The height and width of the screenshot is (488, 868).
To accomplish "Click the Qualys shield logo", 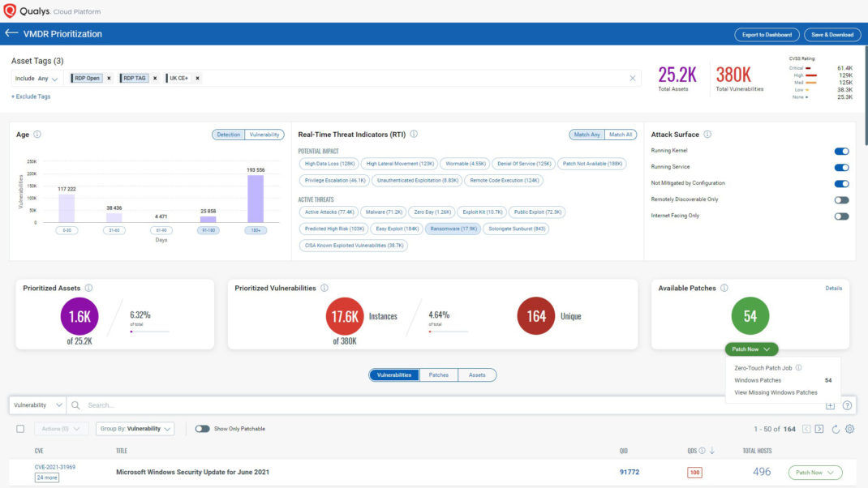I will tap(10, 11).
